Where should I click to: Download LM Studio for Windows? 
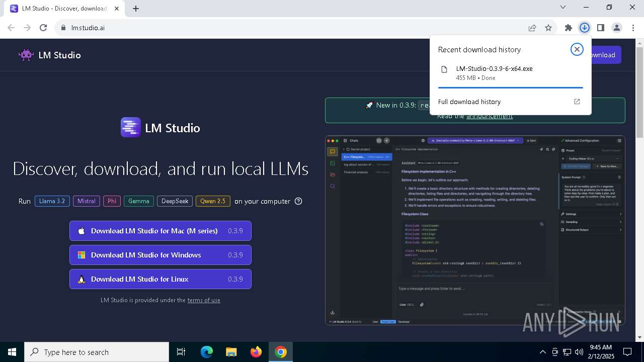coord(160,255)
